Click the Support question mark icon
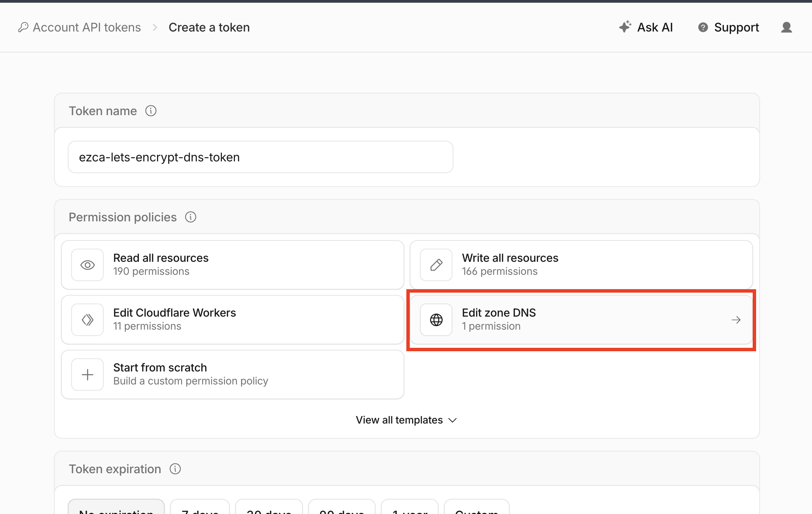Image resolution: width=812 pixels, height=514 pixels. pyautogui.click(x=703, y=27)
